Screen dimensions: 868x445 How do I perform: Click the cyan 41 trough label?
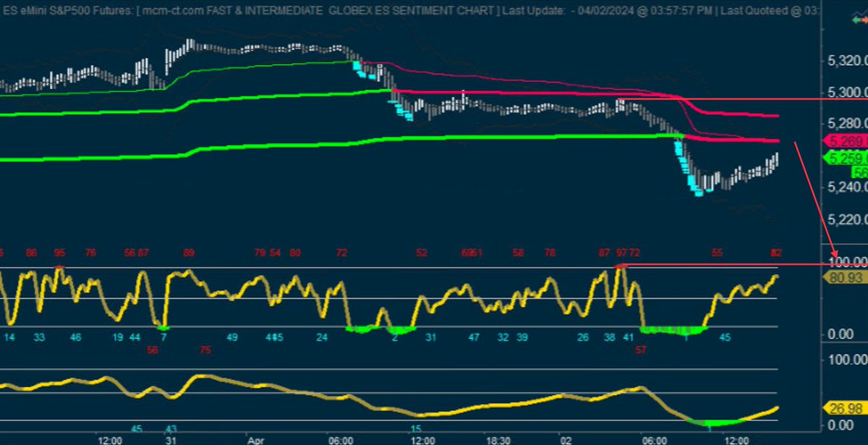coord(628,337)
